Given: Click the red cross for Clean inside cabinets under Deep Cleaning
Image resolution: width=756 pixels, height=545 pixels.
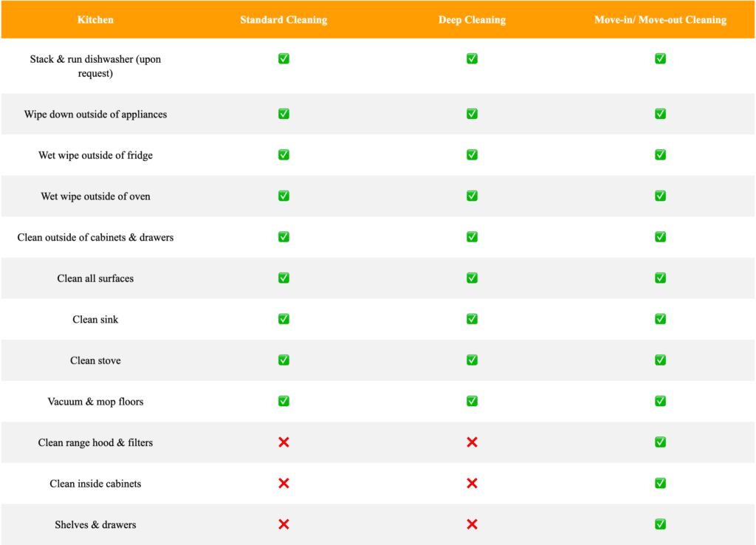Looking at the screenshot, I should 472,483.
